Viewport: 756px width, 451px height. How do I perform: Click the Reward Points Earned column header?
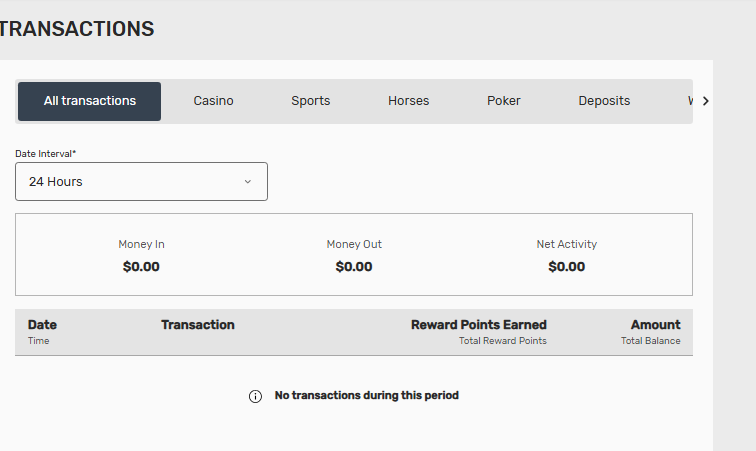point(479,325)
